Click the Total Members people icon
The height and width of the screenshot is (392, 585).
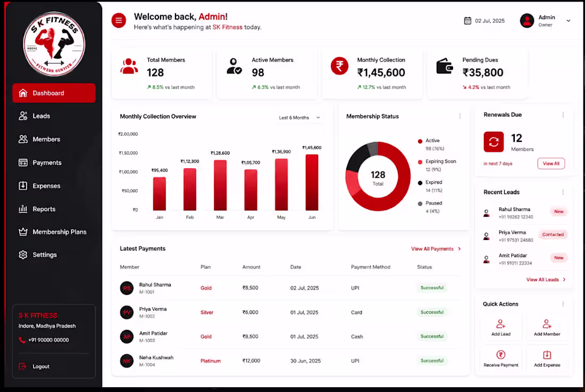pyautogui.click(x=129, y=66)
